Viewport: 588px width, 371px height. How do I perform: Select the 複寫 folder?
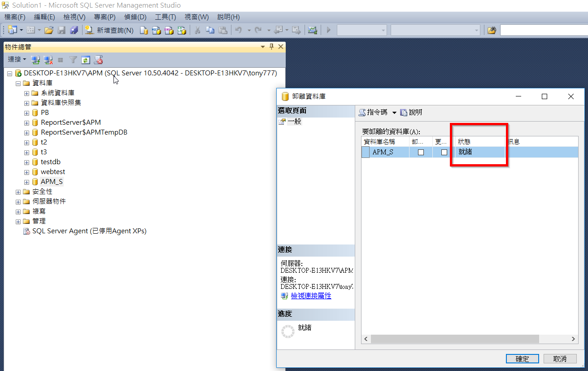coord(39,211)
